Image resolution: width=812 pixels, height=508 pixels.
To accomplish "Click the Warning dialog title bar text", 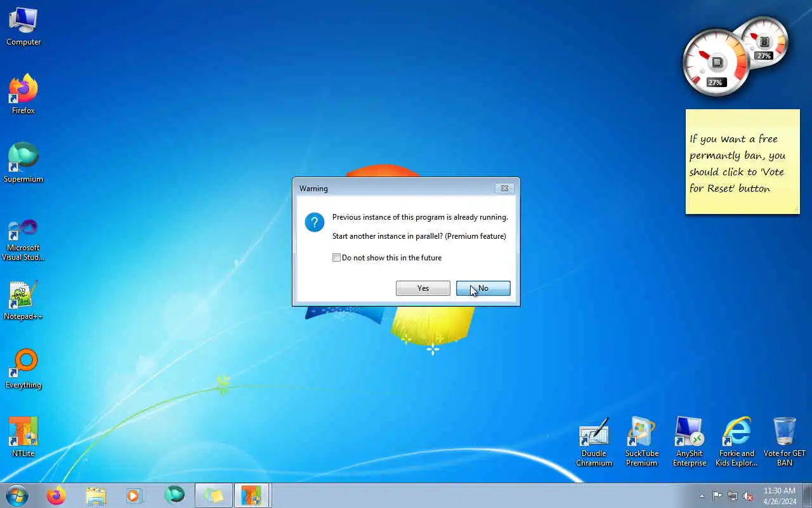I will tap(313, 189).
